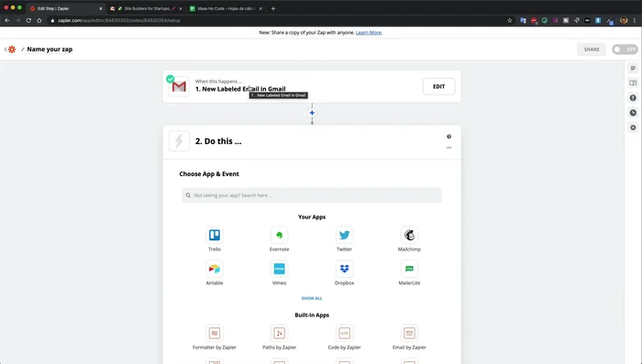Open the Zap settings gear icon
The width and height of the screenshot is (642, 364).
point(633,127)
